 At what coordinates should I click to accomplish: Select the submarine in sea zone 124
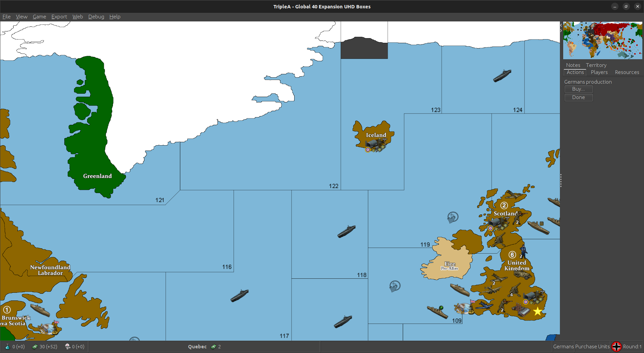[502, 76]
